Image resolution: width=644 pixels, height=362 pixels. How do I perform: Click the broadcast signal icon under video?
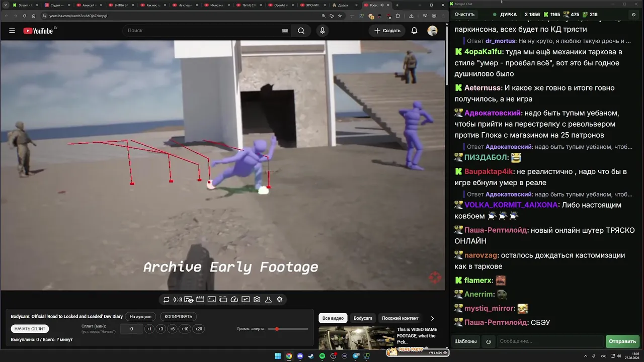(178, 300)
